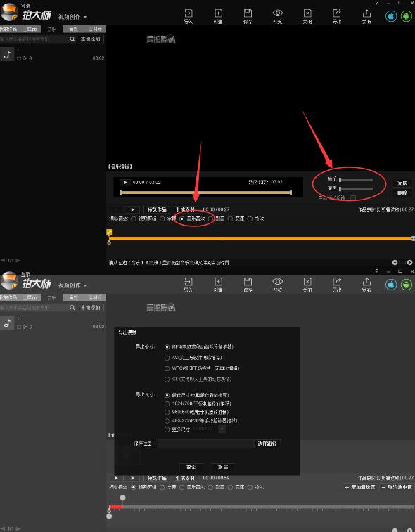Select GIF export format radio
The height and width of the screenshot is (532, 415).
coord(167,379)
